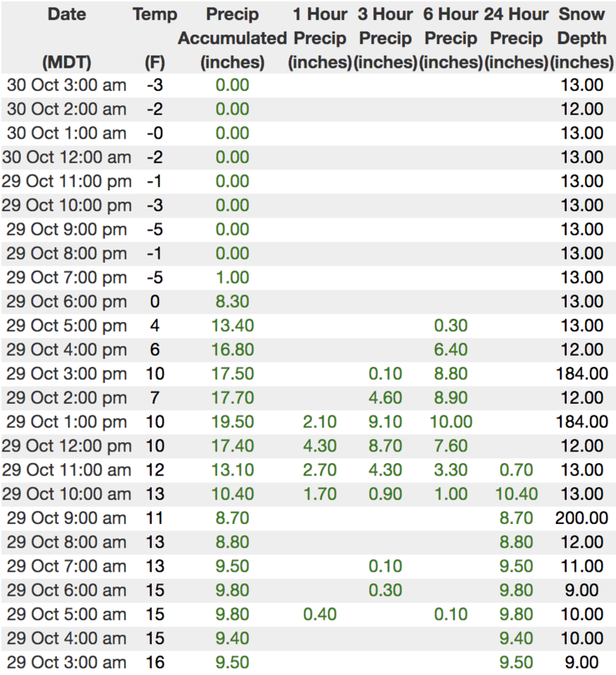Click the 6 Hour Precip column header
Image resolution: width=616 pixels, height=675 pixels.
(451, 38)
